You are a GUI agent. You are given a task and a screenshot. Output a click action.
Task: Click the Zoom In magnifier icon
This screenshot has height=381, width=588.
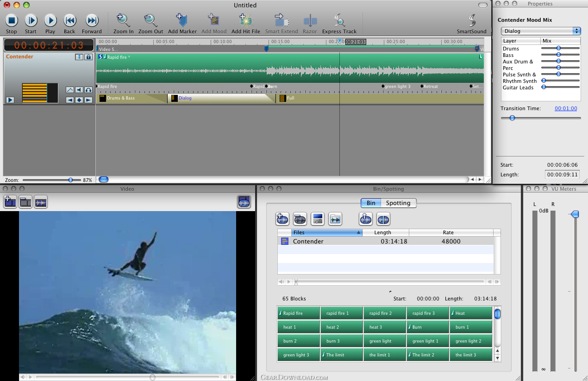123,20
